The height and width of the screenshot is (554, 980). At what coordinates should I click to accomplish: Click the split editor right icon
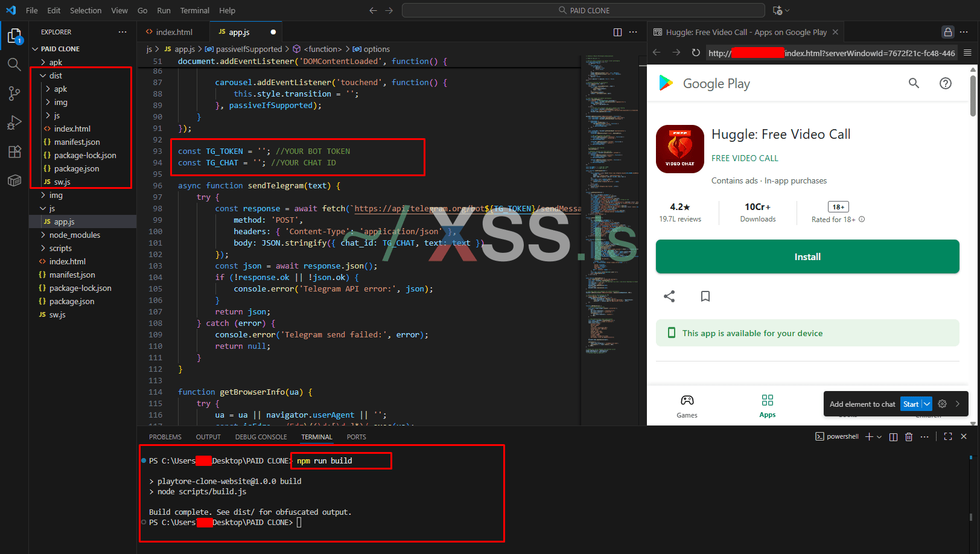(617, 32)
